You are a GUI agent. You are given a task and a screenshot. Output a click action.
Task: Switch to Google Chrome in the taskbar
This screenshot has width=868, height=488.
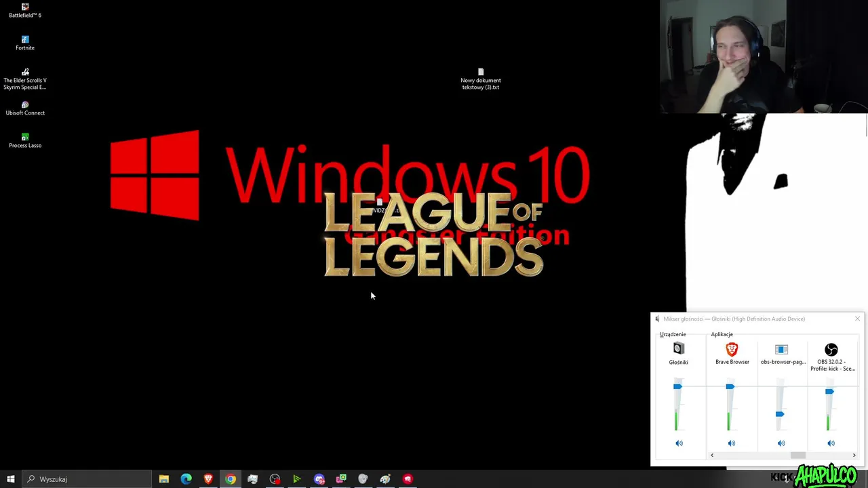tap(231, 479)
